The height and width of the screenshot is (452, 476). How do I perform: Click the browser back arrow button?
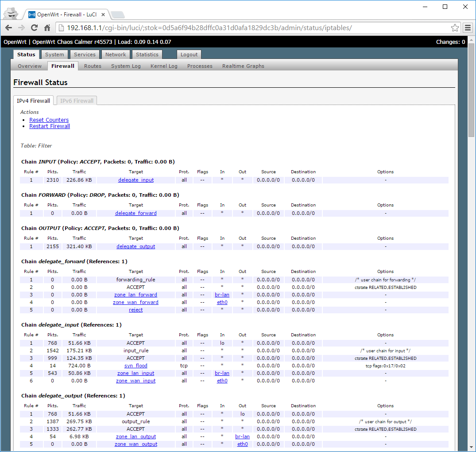[x=8, y=28]
